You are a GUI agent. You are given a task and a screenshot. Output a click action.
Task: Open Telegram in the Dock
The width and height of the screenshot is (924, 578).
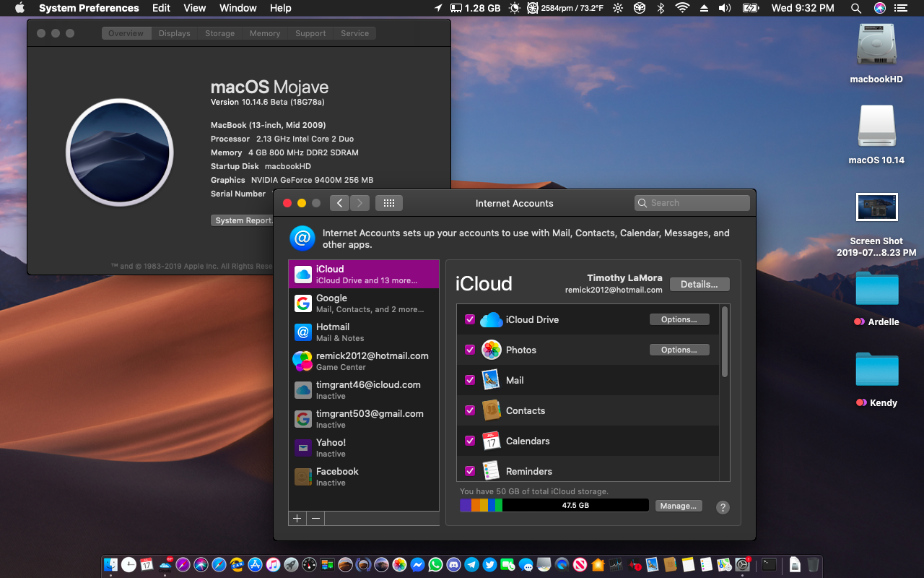[x=471, y=564]
